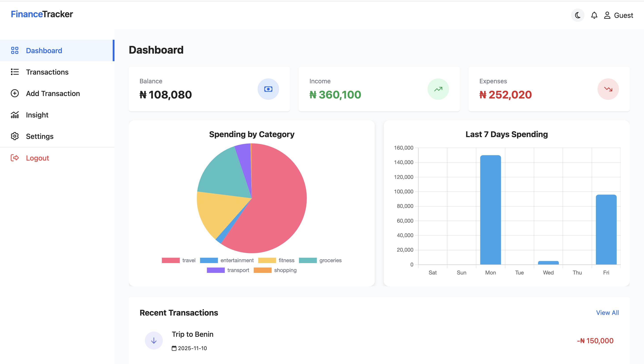Click the Insight chart icon in sidebar
Viewport: 644px width, 364px height.
click(x=15, y=115)
